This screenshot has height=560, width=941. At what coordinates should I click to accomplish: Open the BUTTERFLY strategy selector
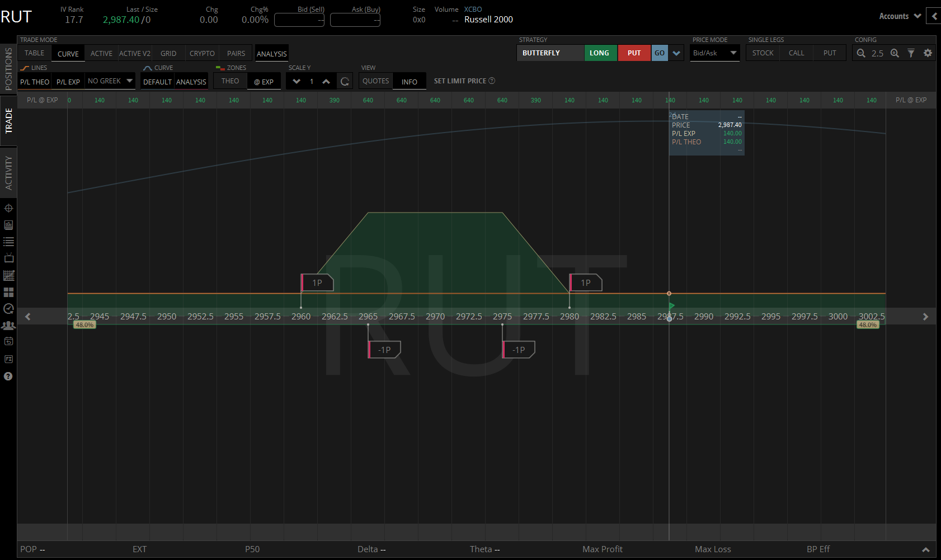point(550,53)
